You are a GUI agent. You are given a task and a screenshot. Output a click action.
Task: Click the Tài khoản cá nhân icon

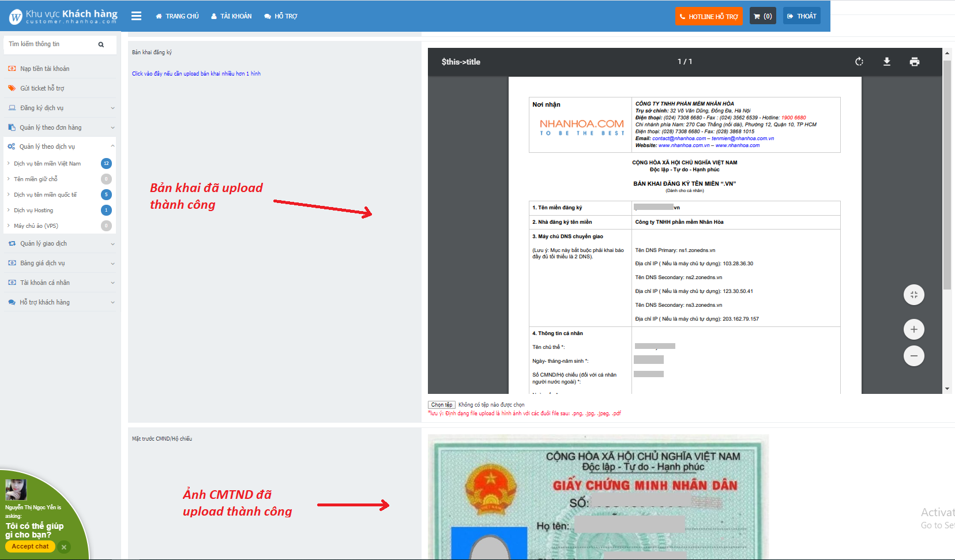12,283
